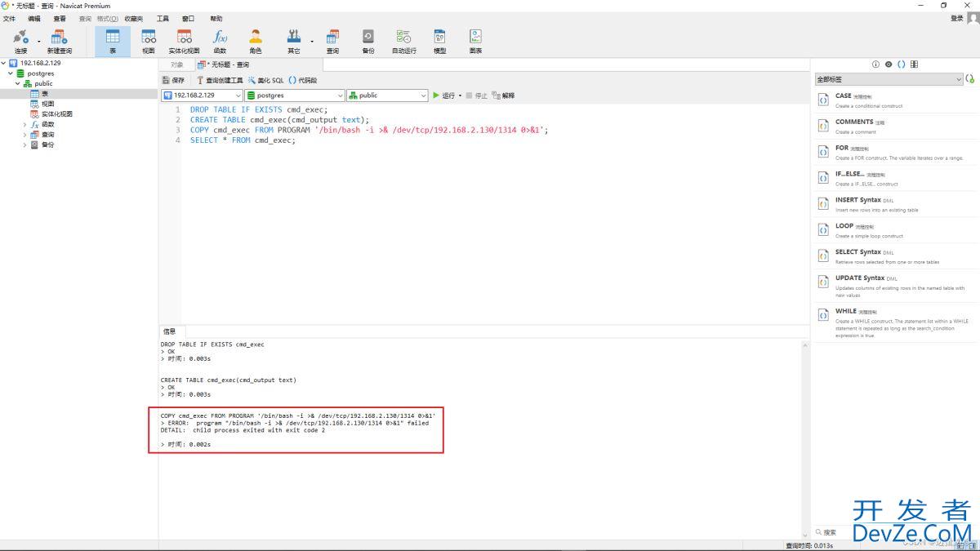Image resolution: width=980 pixels, height=551 pixels.
Task: Open the 运行 dropdown arrow
Action: (x=460, y=96)
